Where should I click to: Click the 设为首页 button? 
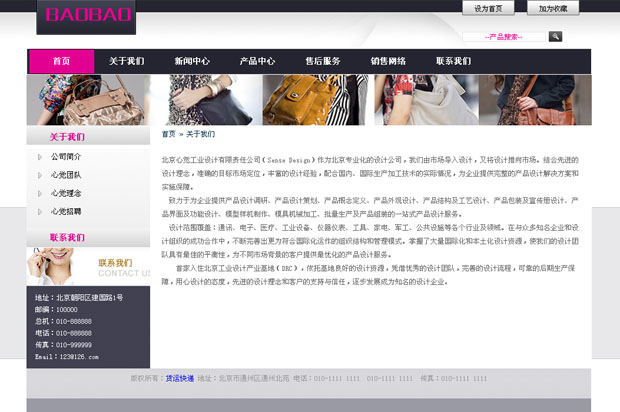[x=488, y=8]
